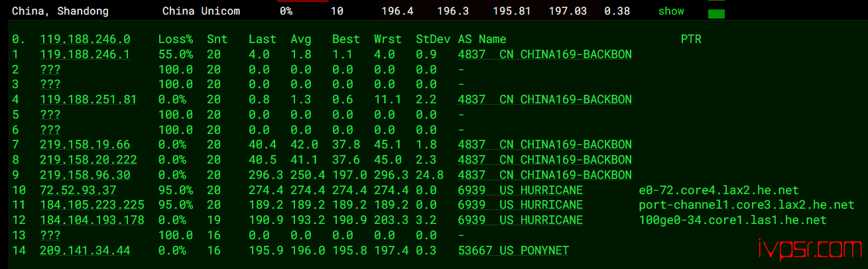The image size is (868, 269).
Task: Click the 24.8 StDev value on hop 9
Action: pyautogui.click(x=430, y=175)
